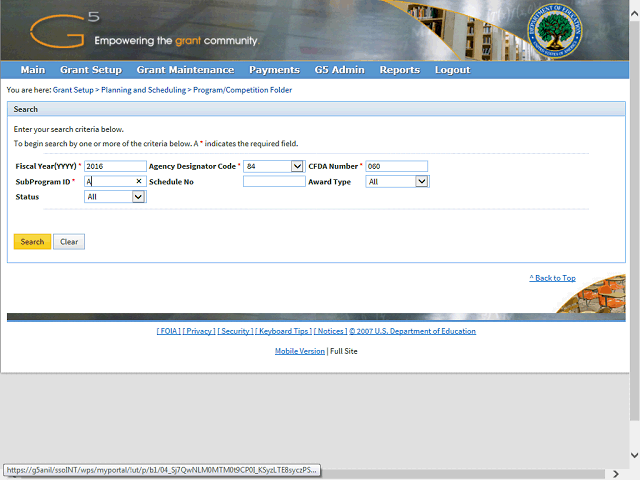Open the Main menu
The width and height of the screenshot is (640, 480).
click(33, 70)
